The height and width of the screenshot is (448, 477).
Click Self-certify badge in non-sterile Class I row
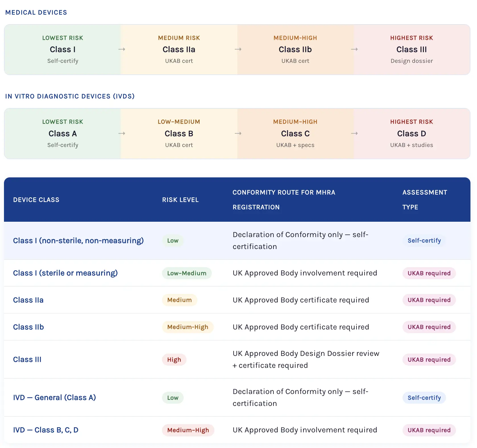tap(424, 241)
